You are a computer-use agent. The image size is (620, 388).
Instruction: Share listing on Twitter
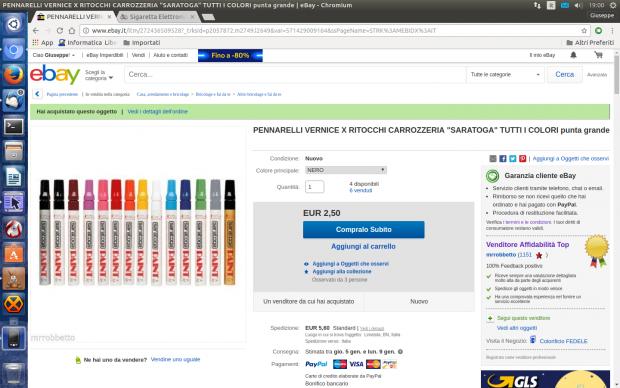tap(512, 159)
